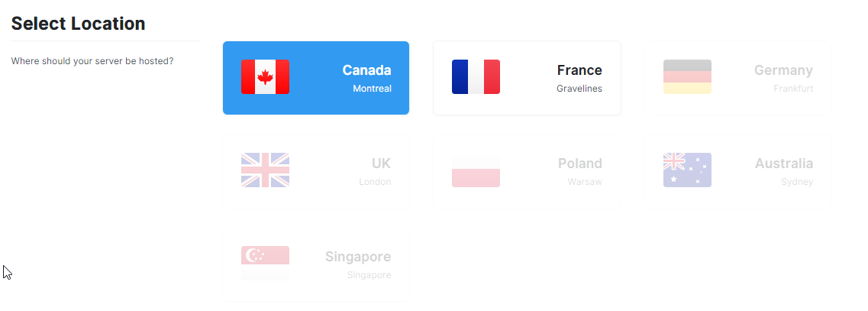Click the Montreal city label
This screenshot has width=868, height=311.
point(372,89)
